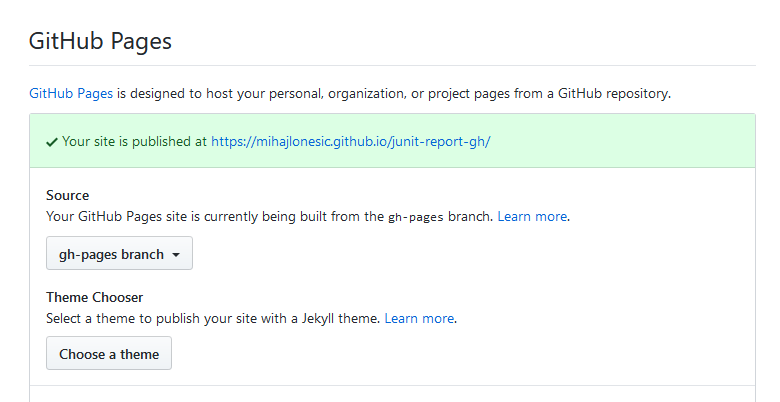Click the Choose a theme button
Viewport: 780px width, 402px height.
pyautogui.click(x=109, y=353)
